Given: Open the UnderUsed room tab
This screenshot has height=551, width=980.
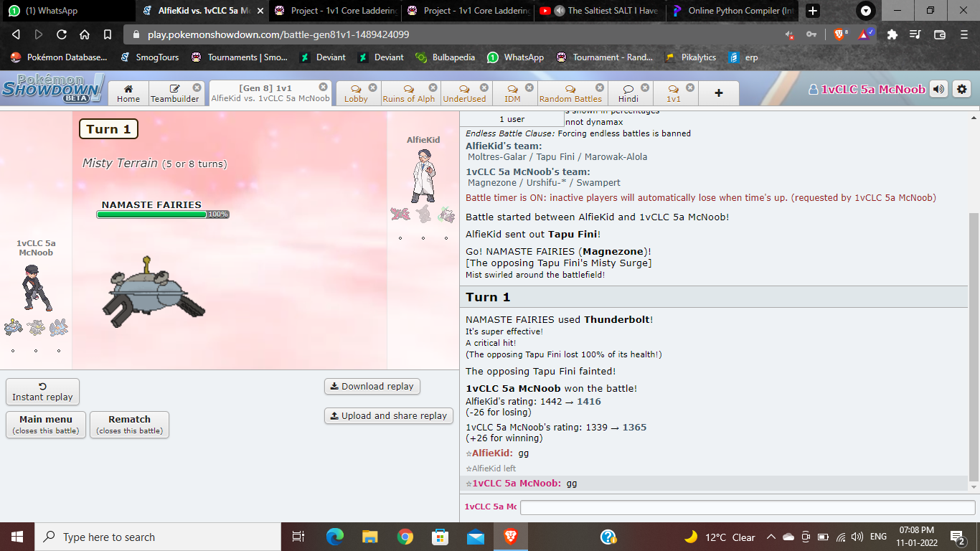Looking at the screenshot, I should 464,93.
